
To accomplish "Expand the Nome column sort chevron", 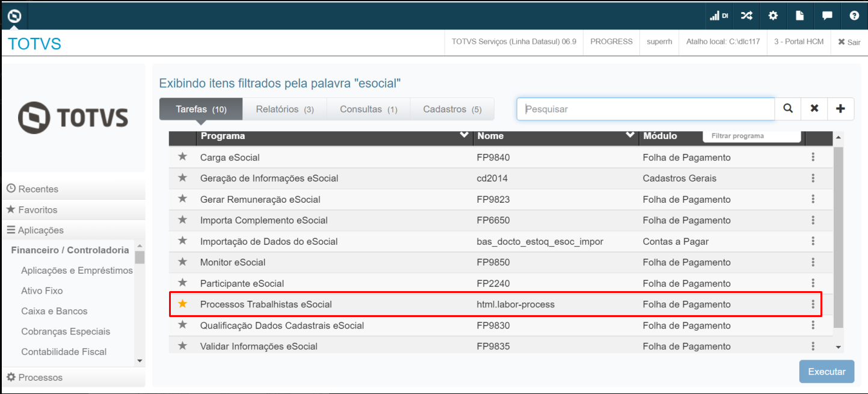I will point(630,135).
